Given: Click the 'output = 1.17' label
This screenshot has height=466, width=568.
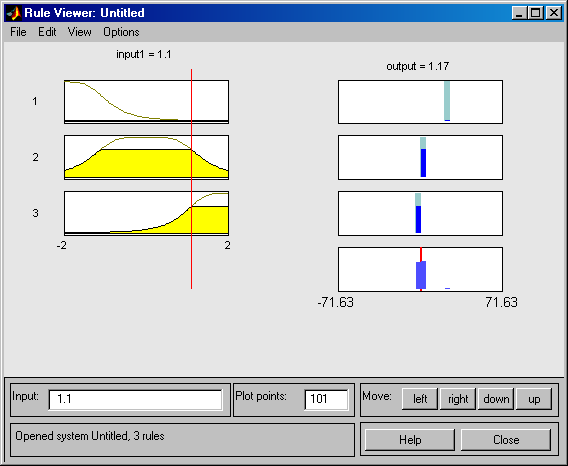Looking at the screenshot, I should (x=418, y=66).
